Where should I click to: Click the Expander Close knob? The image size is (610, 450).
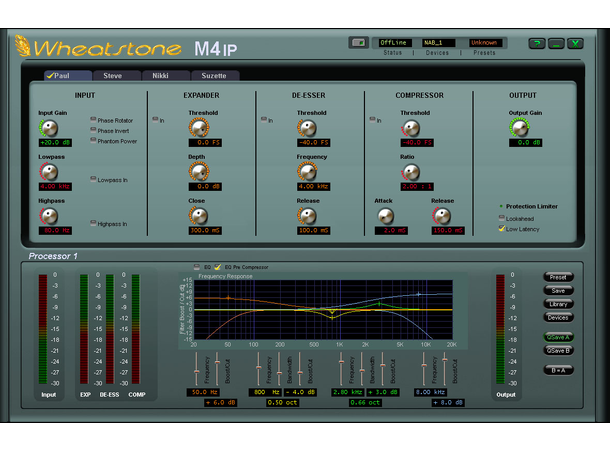coord(199,216)
